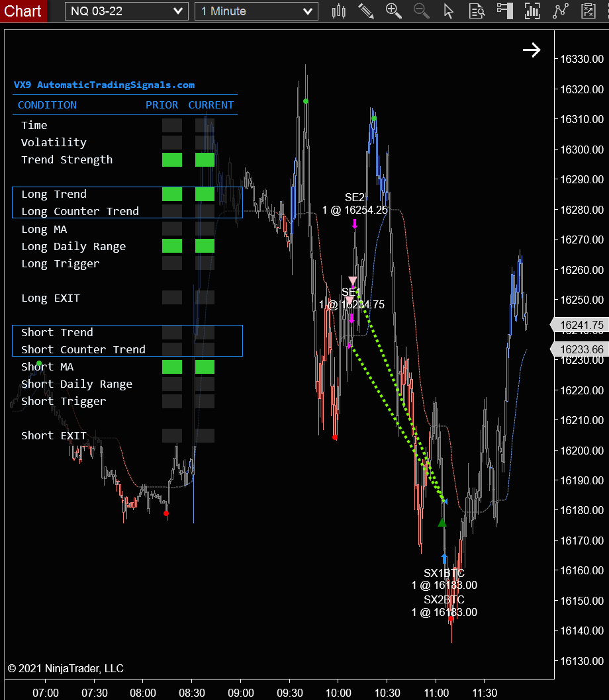Image resolution: width=609 pixels, height=700 pixels.
Task: Click the chart panel properties icon
Action: 504,11
